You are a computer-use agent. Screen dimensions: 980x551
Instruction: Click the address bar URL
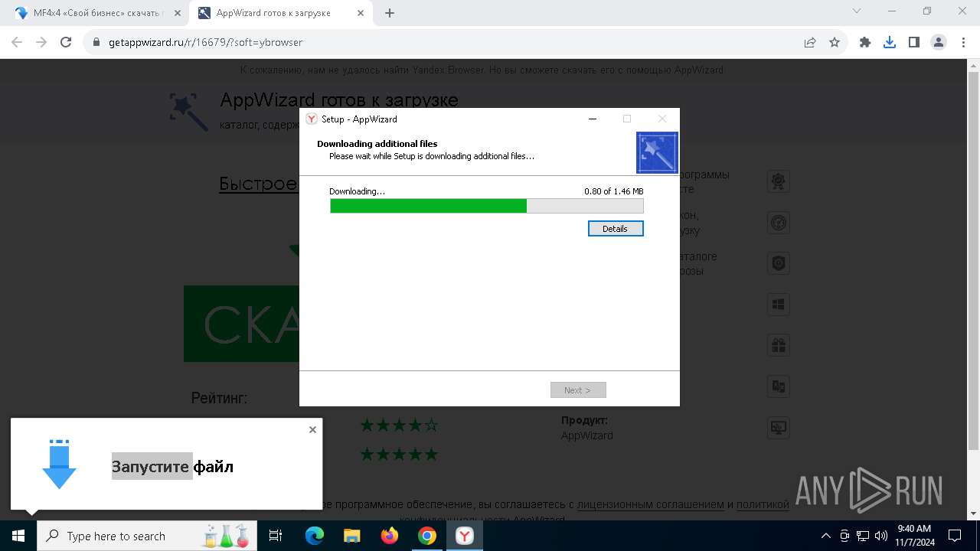205,42
